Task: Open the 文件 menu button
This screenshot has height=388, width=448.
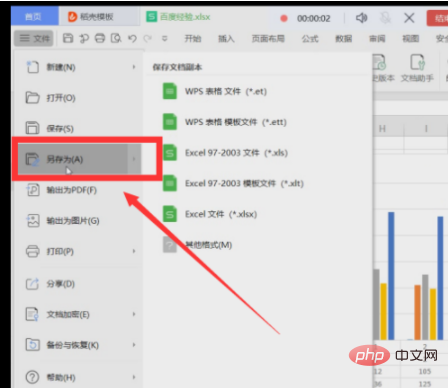Action: click(34, 38)
